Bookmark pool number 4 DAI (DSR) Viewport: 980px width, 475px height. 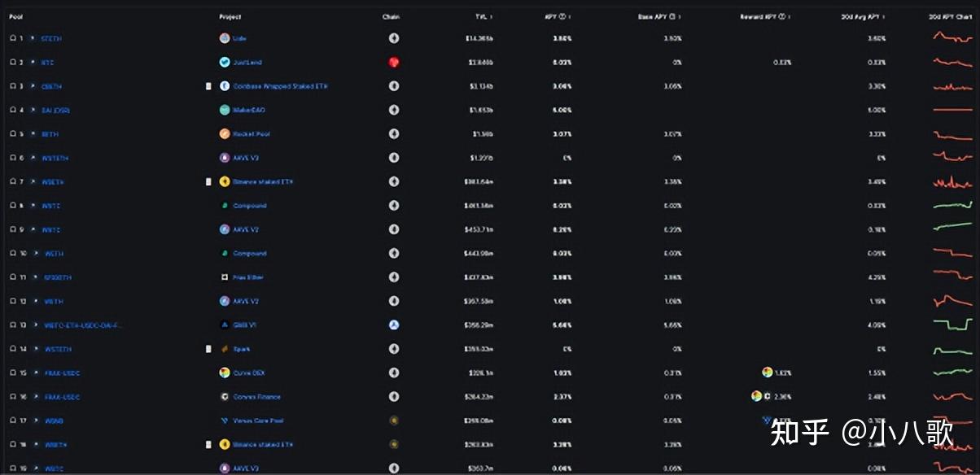pos(12,110)
